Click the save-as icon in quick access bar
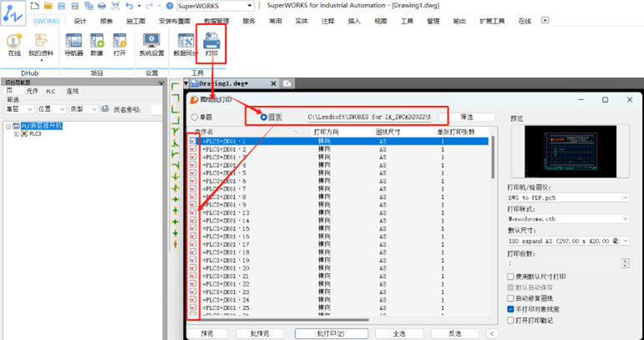Screen dimensions: 644x340 click(74, 6)
